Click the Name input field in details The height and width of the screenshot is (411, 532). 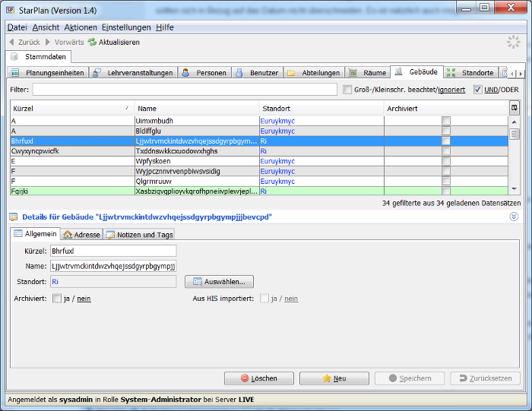(113, 266)
